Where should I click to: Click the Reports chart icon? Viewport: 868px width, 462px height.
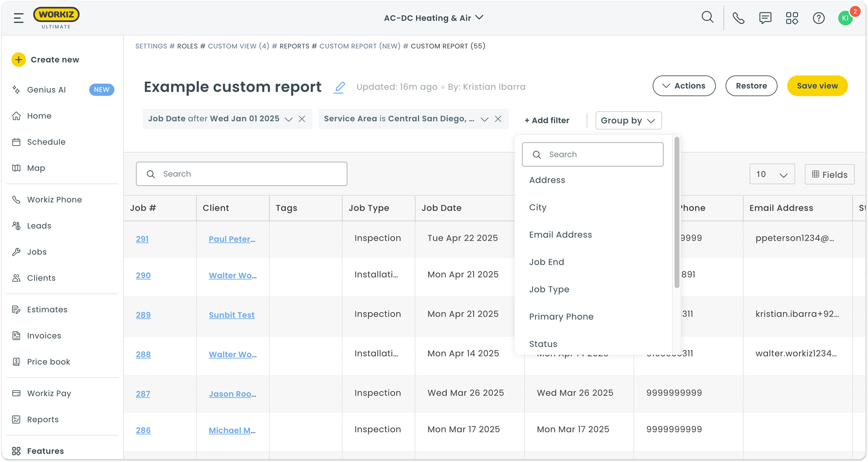(x=16, y=419)
